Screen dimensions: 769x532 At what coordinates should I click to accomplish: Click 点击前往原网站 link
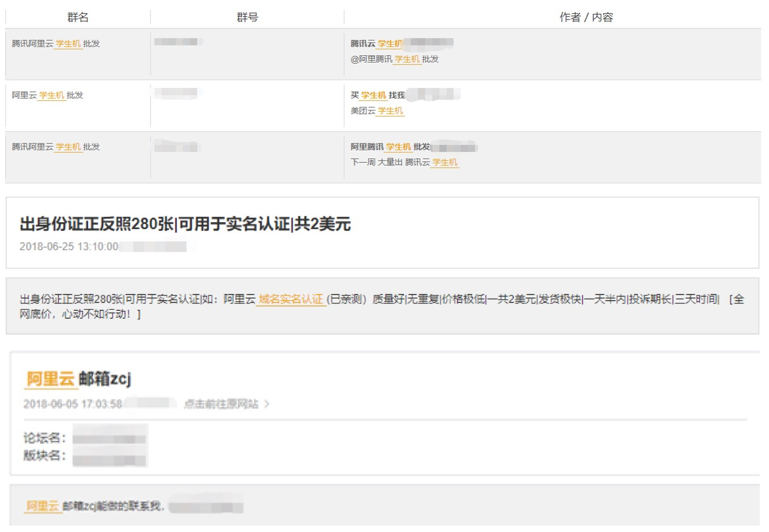point(221,404)
